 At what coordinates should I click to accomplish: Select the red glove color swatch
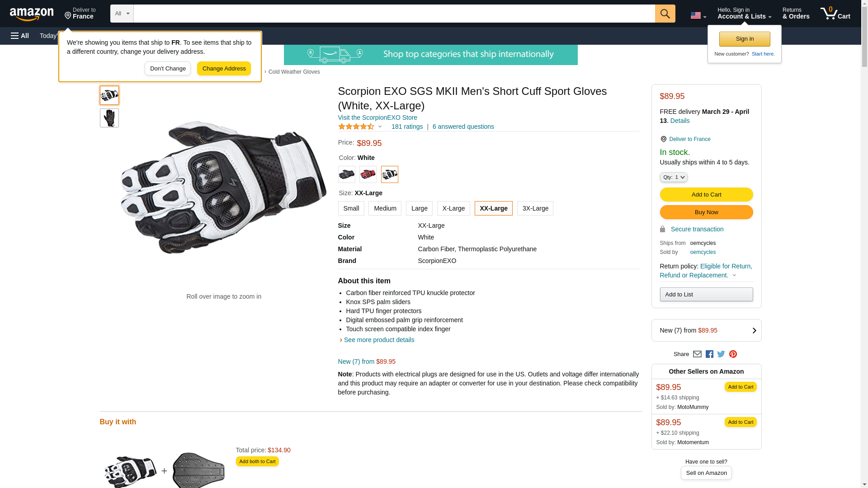368,174
